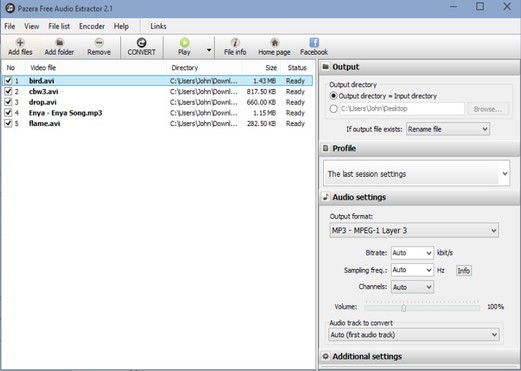Open the Facebook toolbar icon
The width and height of the screenshot is (521, 371).
coord(314,42)
